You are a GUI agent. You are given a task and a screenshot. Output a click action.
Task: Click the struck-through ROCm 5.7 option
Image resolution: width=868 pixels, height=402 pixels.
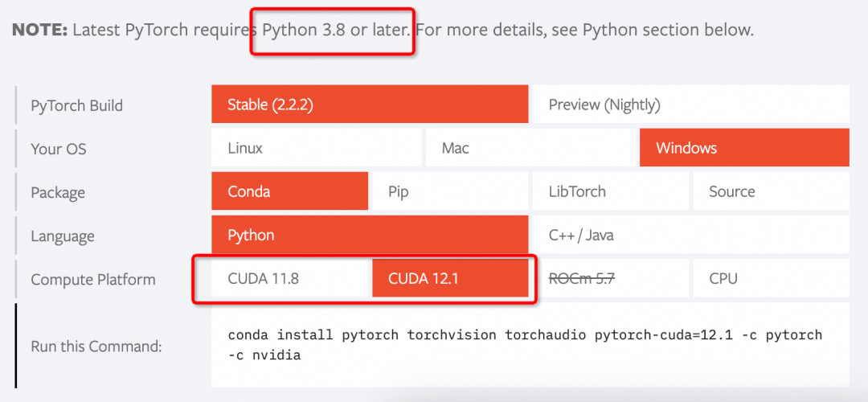611,278
